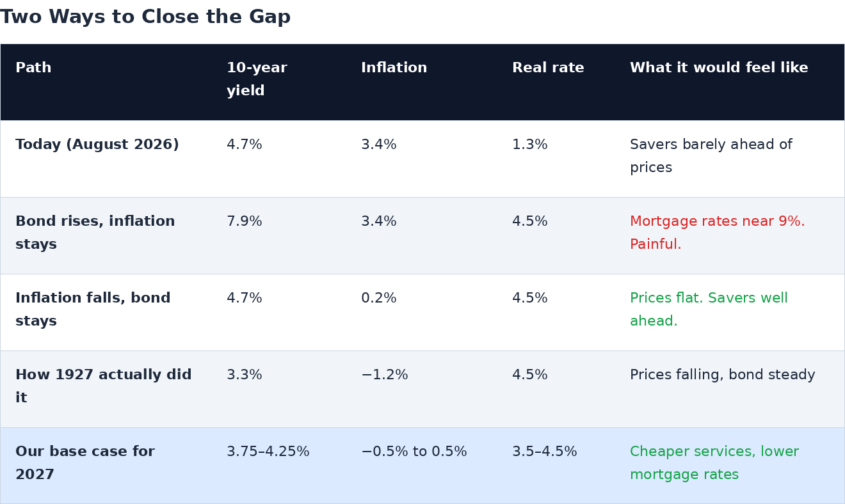Select the 'Bond rises, inflation stays' row label
Viewport: 845px width, 504px height.
click(x=95, y=233)
